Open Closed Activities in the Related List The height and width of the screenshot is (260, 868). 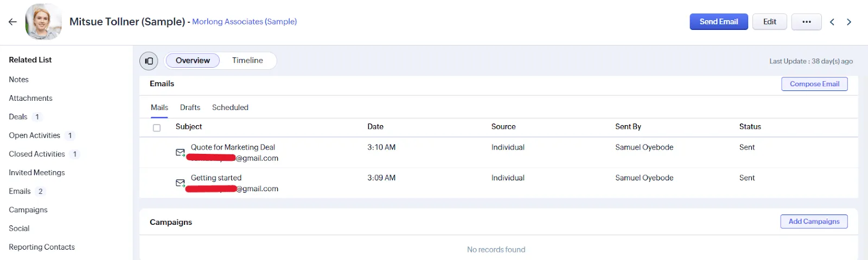pyautogui.click(x=37, y=154)
